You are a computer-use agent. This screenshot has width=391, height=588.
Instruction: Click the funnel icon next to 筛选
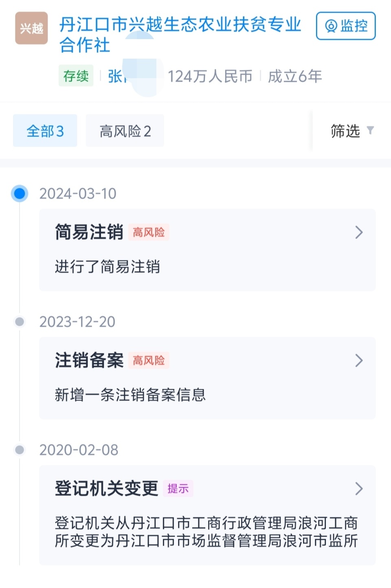pyautogui.click(x=370, y=130)
